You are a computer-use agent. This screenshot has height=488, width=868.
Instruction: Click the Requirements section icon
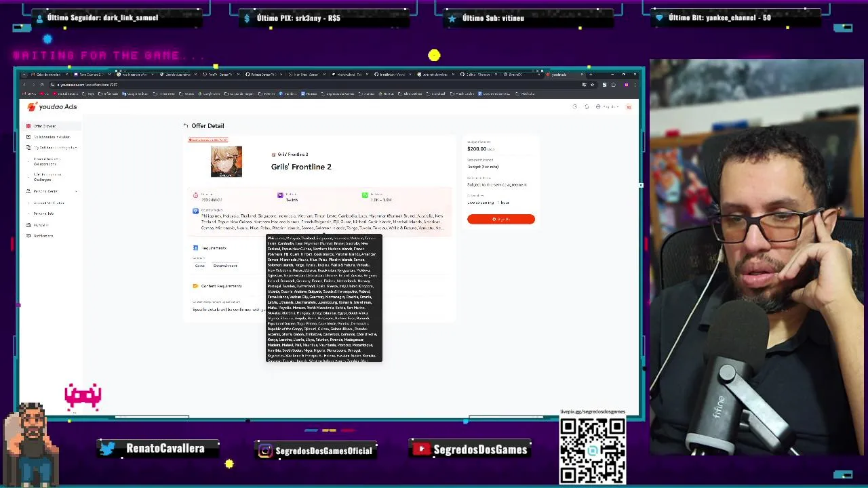pyautogui.click(x=195, y=248)
